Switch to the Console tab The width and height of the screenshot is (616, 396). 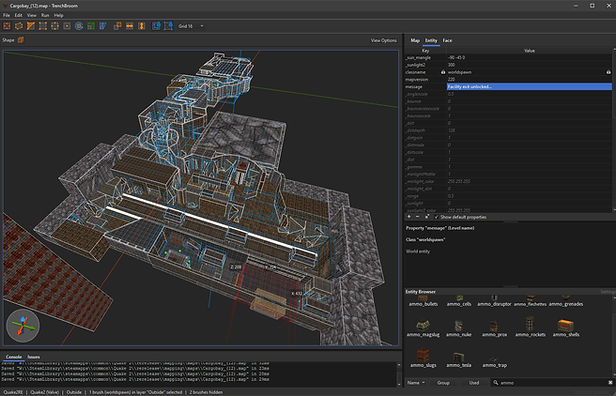pos(14,357)
